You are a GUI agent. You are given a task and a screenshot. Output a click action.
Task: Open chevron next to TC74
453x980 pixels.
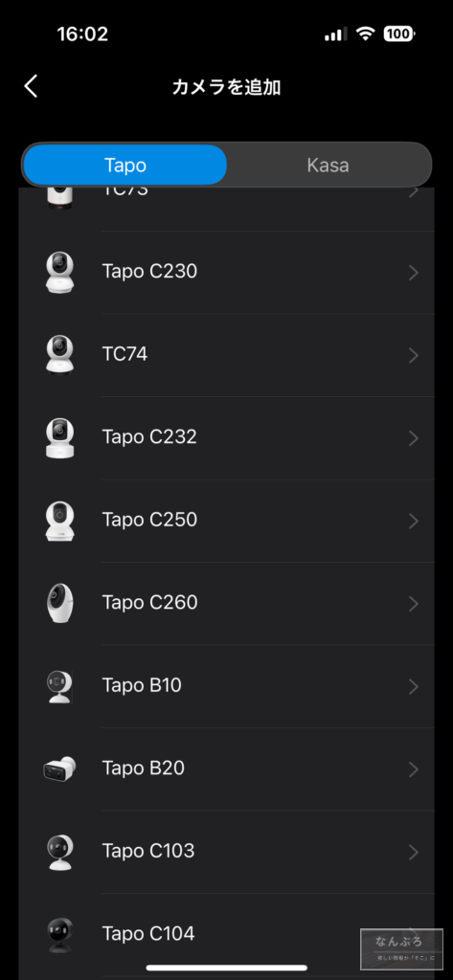pyautogui.click(x=413, y=355)
